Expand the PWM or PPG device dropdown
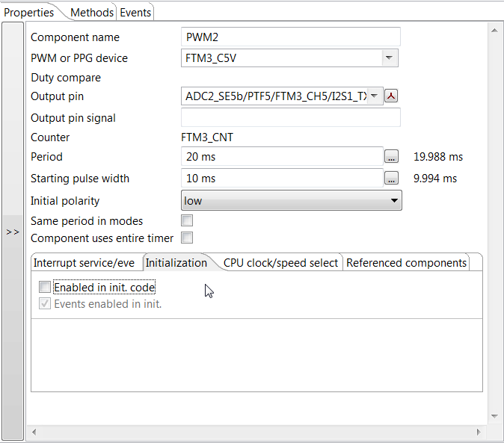Viewport: 504px width, 443px height. (x=388, y=58)
